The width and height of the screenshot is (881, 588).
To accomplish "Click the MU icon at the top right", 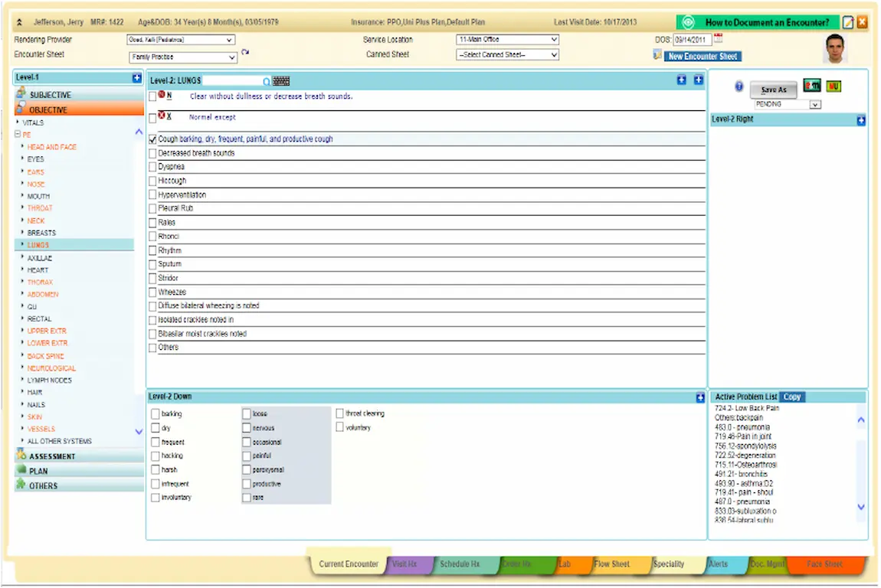I will (x=834, y=86).
